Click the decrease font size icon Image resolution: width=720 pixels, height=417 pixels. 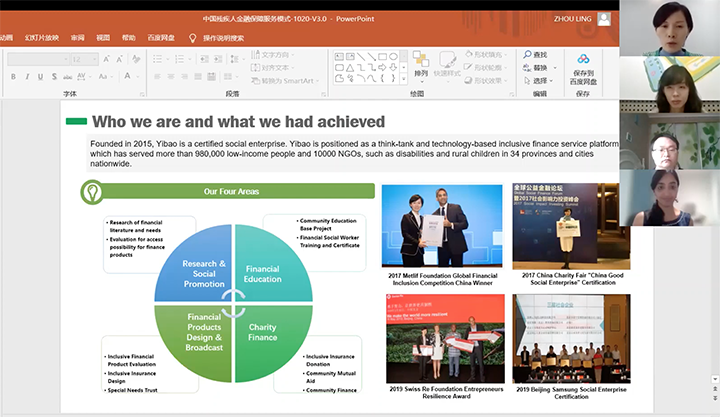(119, 59)
